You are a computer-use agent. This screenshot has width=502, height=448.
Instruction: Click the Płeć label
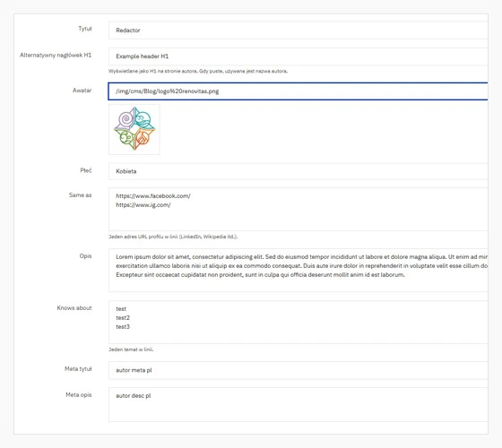tap(86, 170)
